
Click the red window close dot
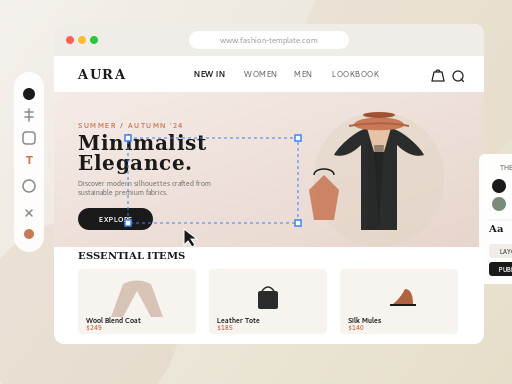(70, 40)
